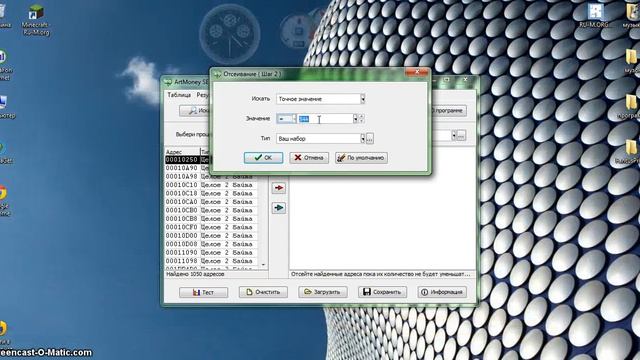This screenshot has height=360, width=640.
Task: Reset settings via По умолчанию button
Action: [361, 158]
